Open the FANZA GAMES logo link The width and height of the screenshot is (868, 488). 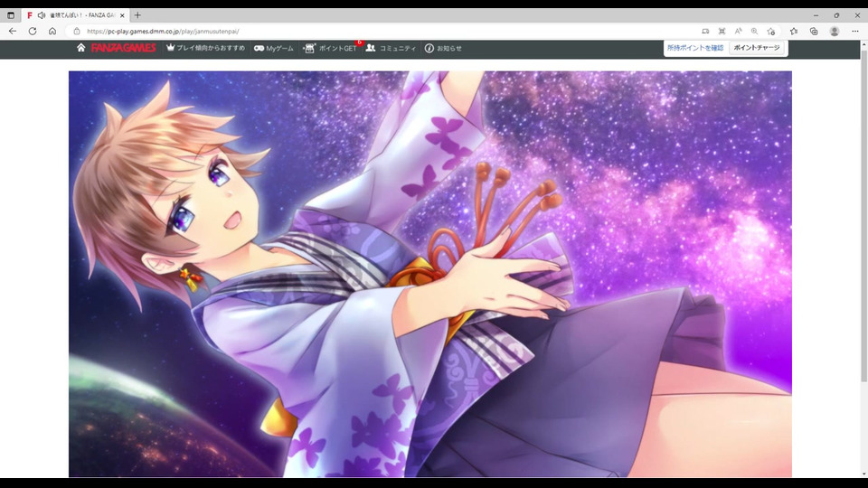[124, 48]
